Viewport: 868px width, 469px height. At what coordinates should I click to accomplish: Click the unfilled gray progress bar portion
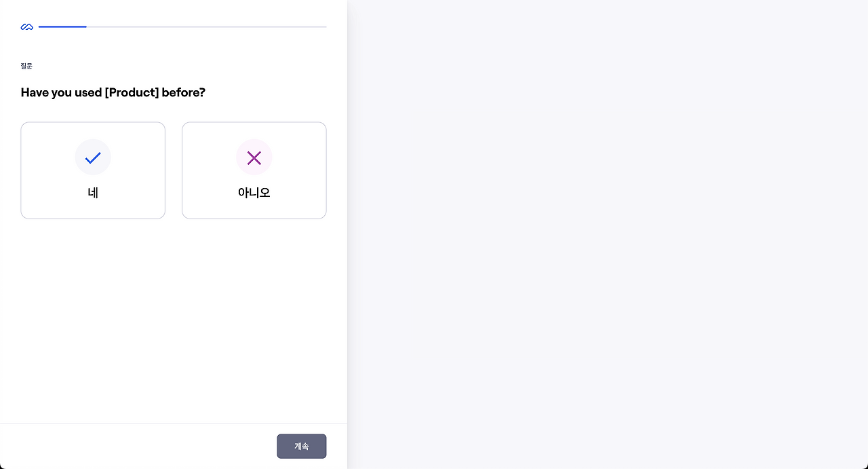(206, 26)
